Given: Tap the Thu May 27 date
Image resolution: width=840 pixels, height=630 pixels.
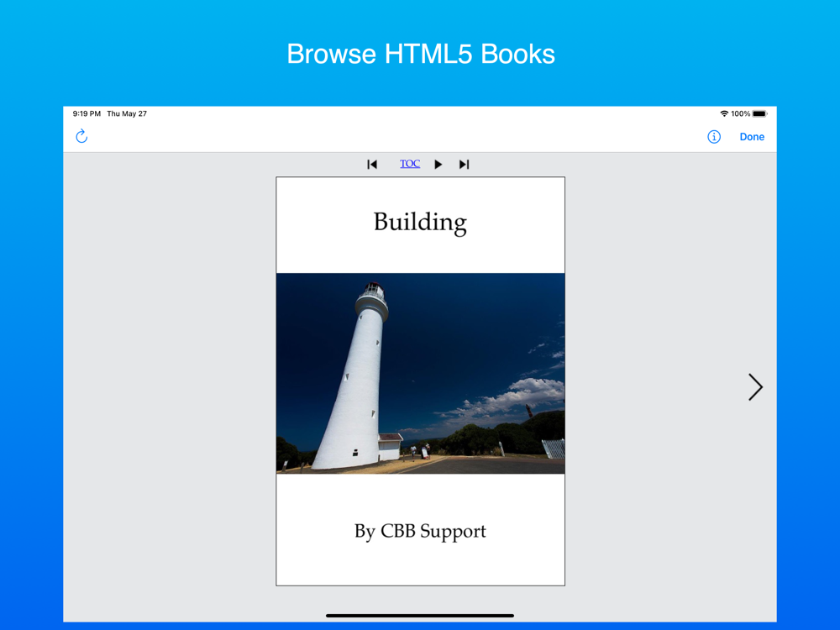Looking at the screenshot, I should pyautogui.click(x=127, y=113).
